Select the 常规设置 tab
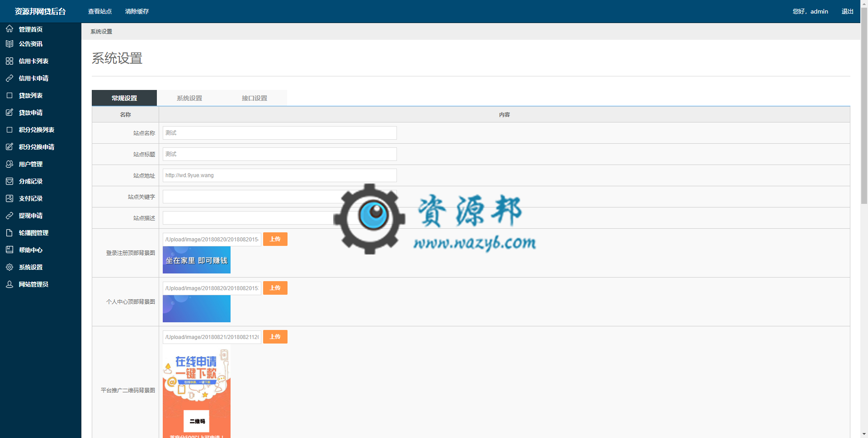This screenshot has height=438, width=868. tap(124, 98)
